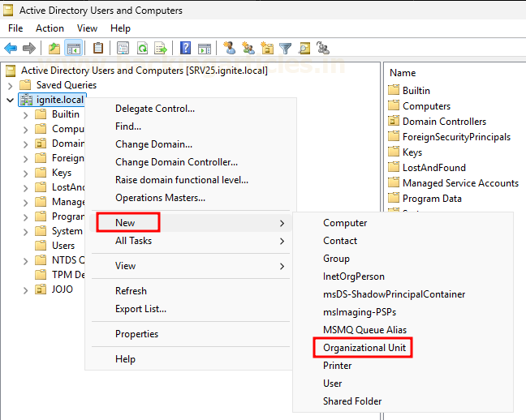The height and width of the screenshot is (420, 526).
Task: Select Printer in New submenu
Action: tap(337, 366)
